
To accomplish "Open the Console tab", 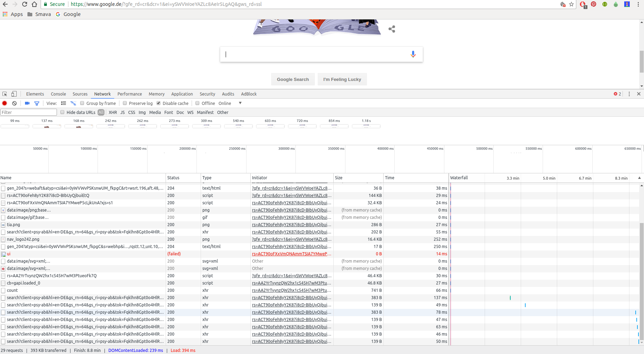I will (x=58, y=94).
